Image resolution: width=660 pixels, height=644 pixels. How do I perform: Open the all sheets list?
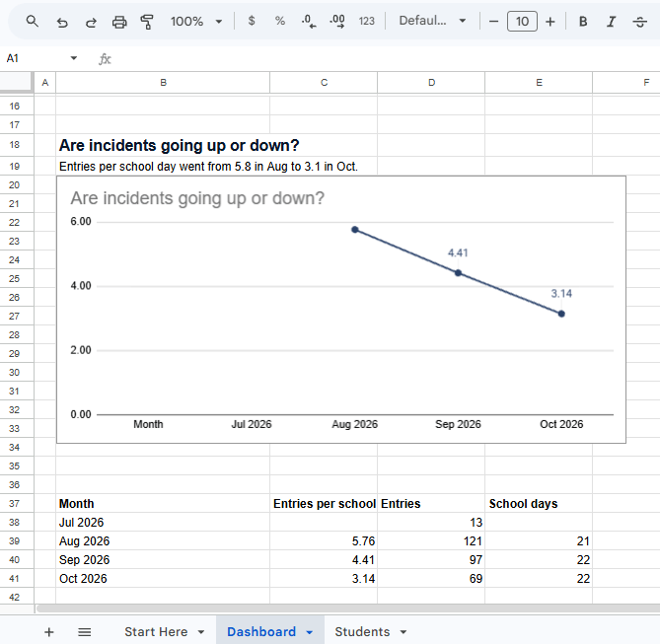[85, 632]
